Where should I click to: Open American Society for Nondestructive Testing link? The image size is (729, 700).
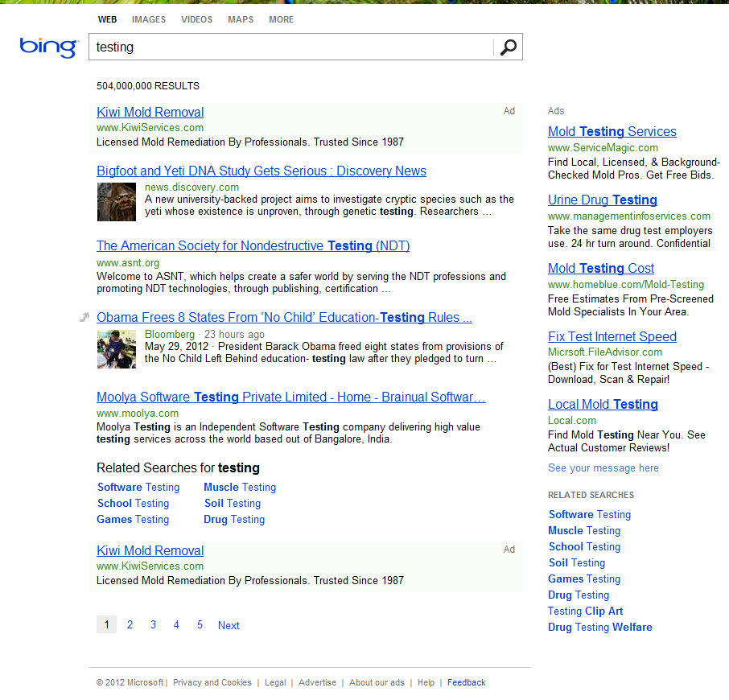pos(253,245)
